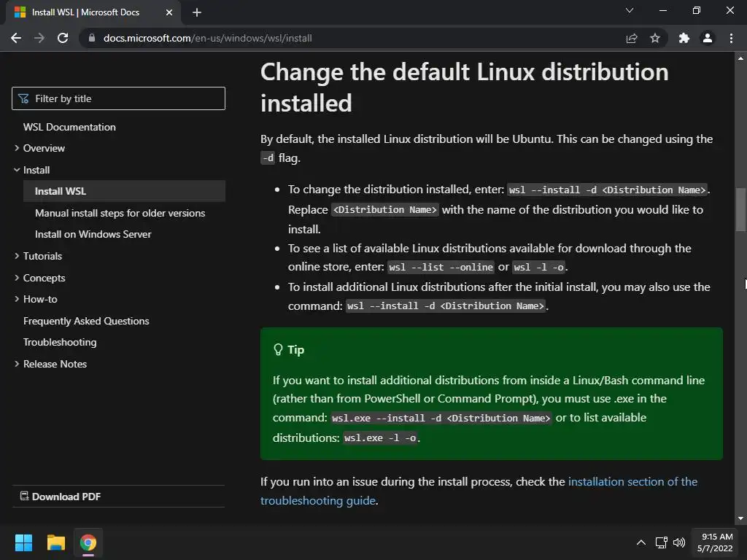Click the site lock icon

pyautogui.click(x=92, y=38)
